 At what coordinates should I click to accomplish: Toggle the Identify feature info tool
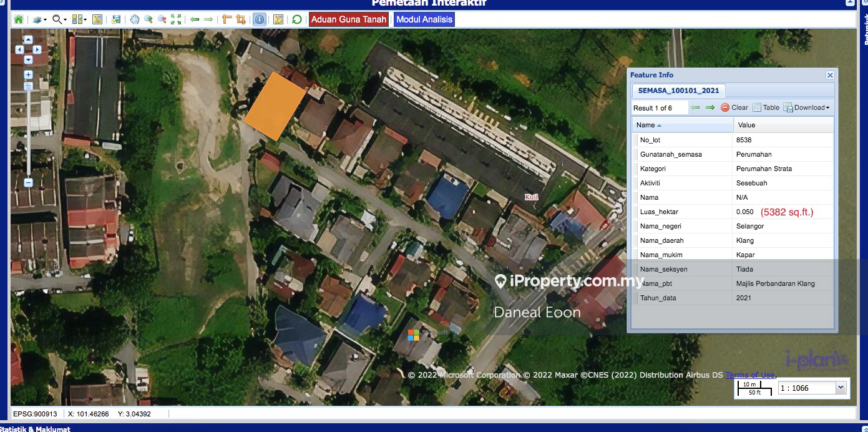[x=259, y=19]
